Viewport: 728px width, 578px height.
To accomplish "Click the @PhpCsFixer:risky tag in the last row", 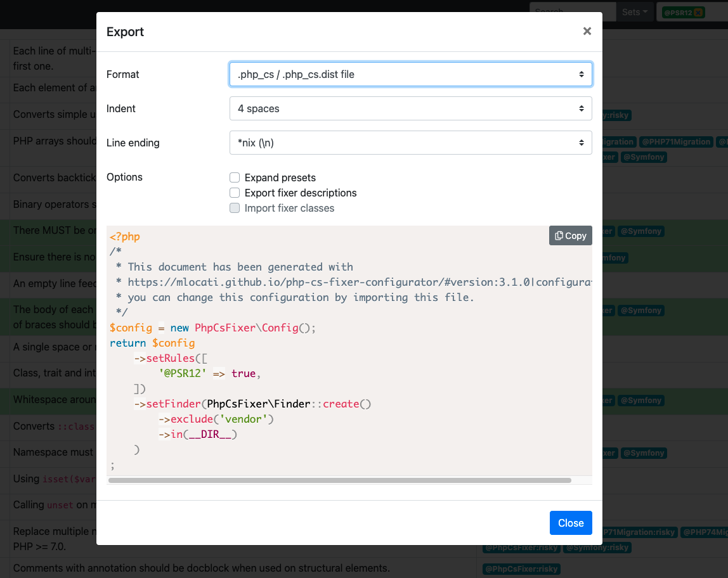I will [521, 568].
